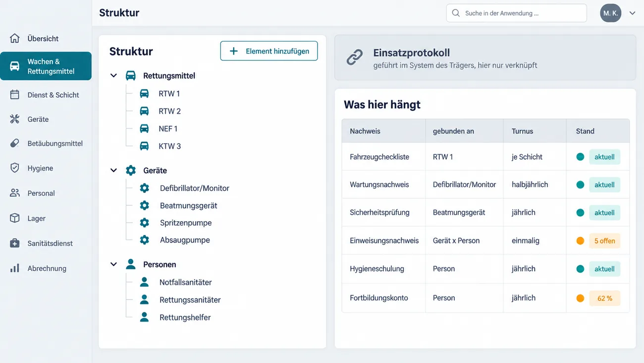The height and width of the screenshot is (363, 644).
Task: Click the gear icon next to Spritzenpumpe
Action: tap(144, 223)
